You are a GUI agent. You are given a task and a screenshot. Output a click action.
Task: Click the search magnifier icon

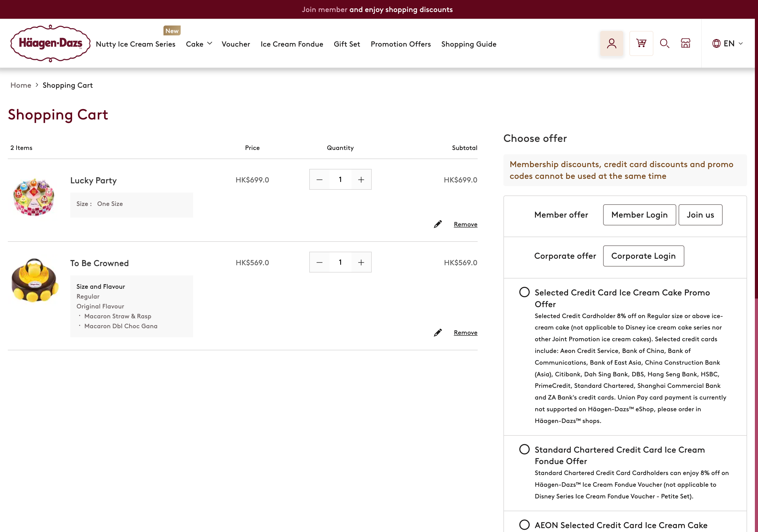pyautogui.click(x=664, y=43)
